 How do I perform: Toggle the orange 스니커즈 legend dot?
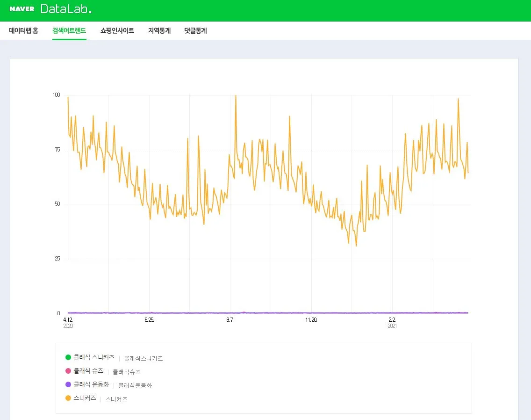tap(68, 398)
